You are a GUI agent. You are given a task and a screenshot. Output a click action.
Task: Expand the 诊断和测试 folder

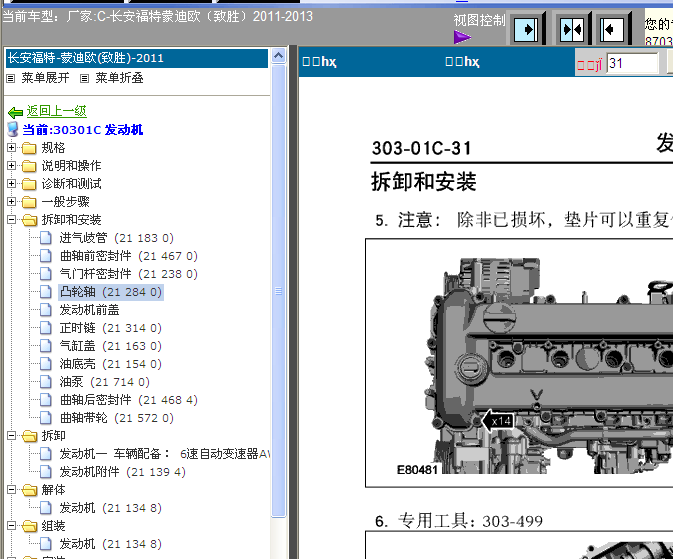point(12,184)
